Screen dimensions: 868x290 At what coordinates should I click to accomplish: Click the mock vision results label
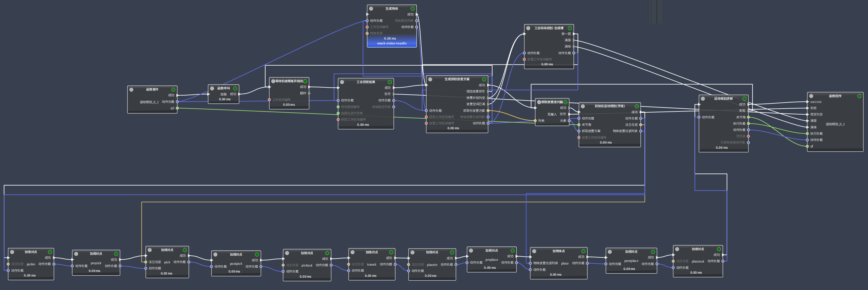pyautogui.click(x=392, y=43)
